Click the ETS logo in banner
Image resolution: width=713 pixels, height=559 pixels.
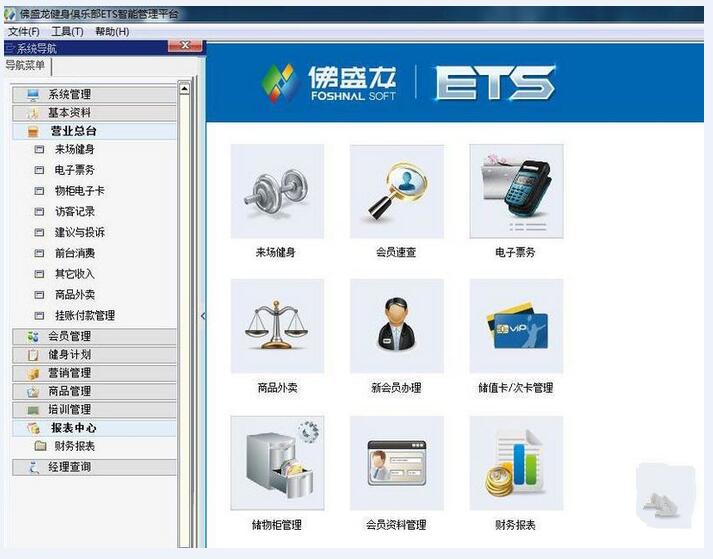click(495, 83)
